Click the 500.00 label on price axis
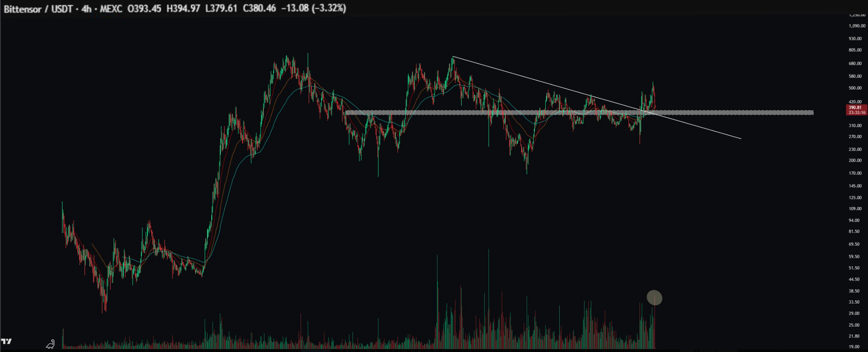The height and width of the screenshot is (352, 868). (855, 88)
